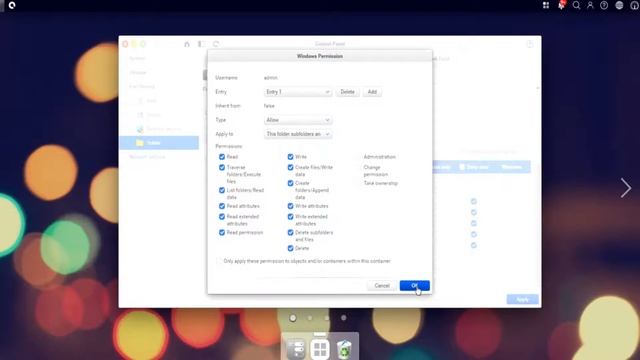Click the globe language icon

point(619,5)
